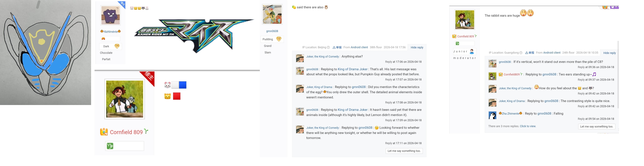The width and height of the screenshot is (644, 166).
Task: Click the scrollbar beside the 24th floor replies
Action: pyautogui.click(x=618, y=75)
